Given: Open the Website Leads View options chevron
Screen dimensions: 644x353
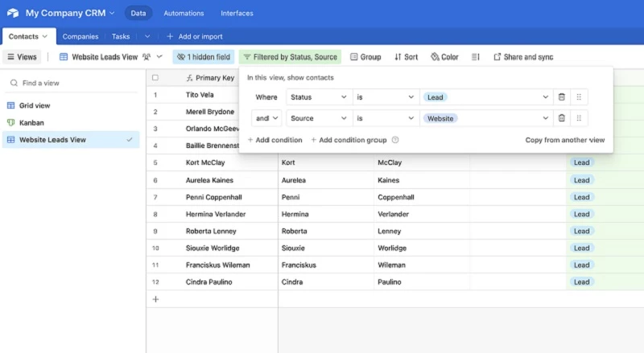Looking at the screenshot, I should coord(159,57).
